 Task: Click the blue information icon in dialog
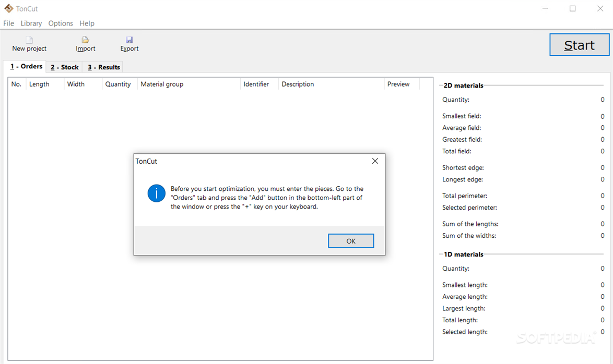pyautogui.click(x=156, y=193)
